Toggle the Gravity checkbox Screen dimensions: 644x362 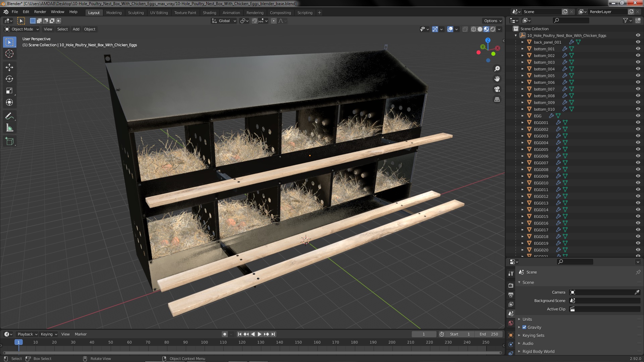(x=524, y=327)
